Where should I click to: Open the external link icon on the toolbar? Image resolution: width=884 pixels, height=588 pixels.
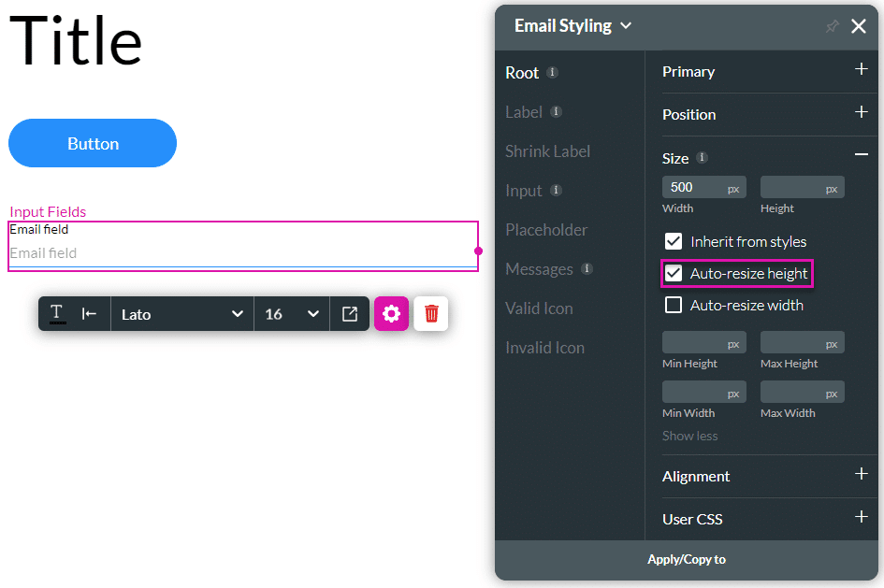(x=350, y=314)
